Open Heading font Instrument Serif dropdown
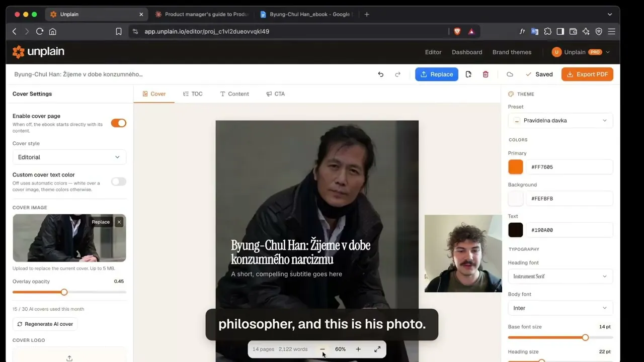 pyautogui.click(x=560, y=277)
